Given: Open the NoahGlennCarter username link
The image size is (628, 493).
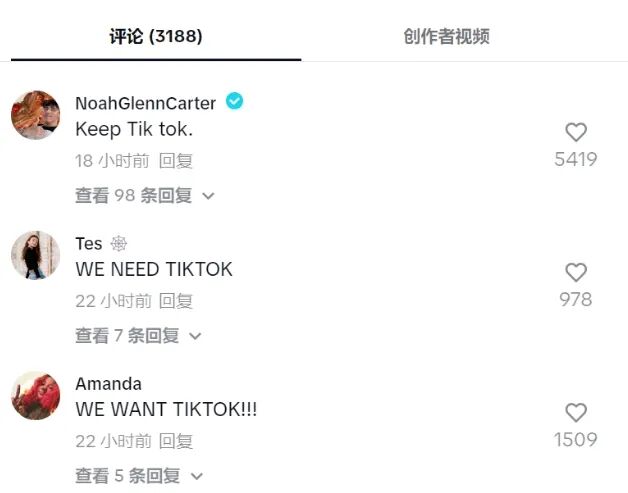Looking at the screenshot, I should pos(145,103).
